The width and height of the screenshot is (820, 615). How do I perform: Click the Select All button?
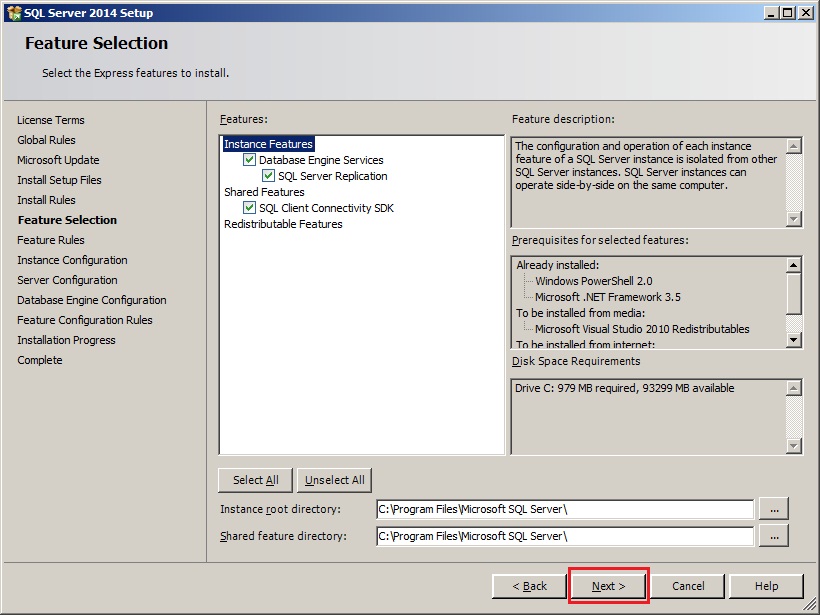pos(255,480)
